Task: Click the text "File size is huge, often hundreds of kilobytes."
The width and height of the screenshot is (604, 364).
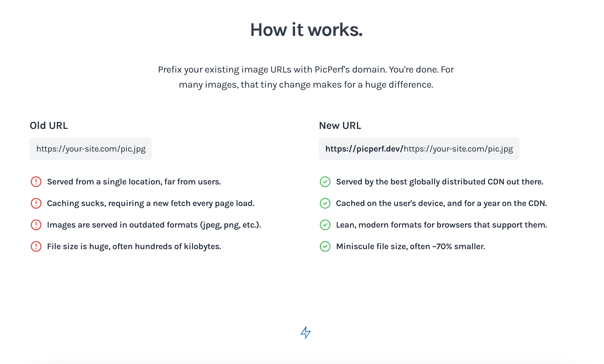Action: coord(134,247)
